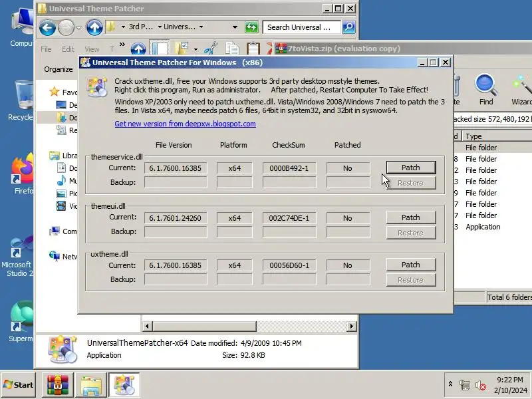
Task: Click the Up folder arrow beside the address bar
Action: pyautogui.click(x=94, y=27)
